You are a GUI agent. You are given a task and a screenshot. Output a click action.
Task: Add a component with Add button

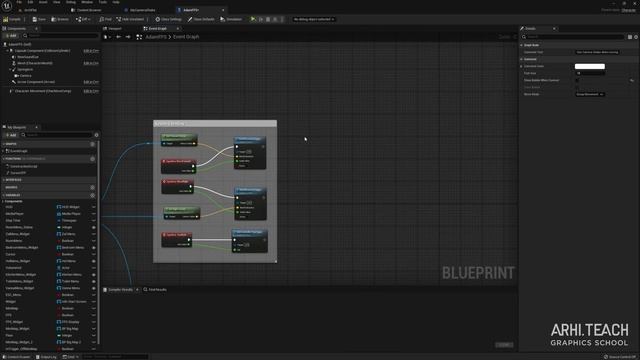click(11, 36)
